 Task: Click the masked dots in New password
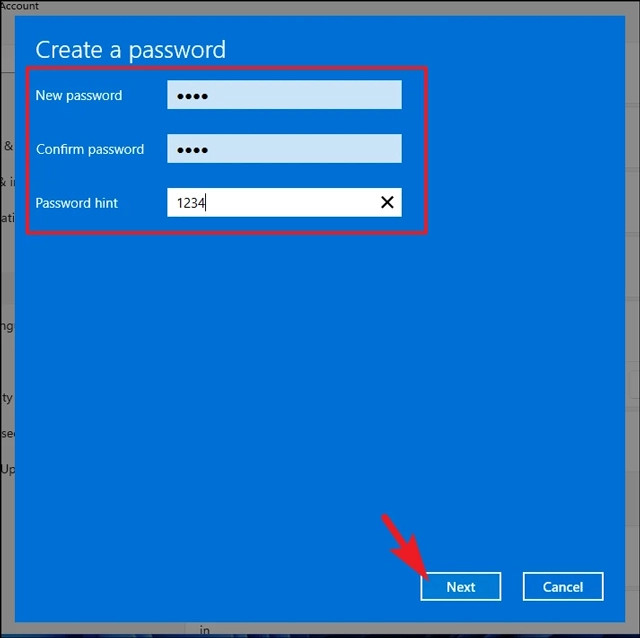point(192,96)
